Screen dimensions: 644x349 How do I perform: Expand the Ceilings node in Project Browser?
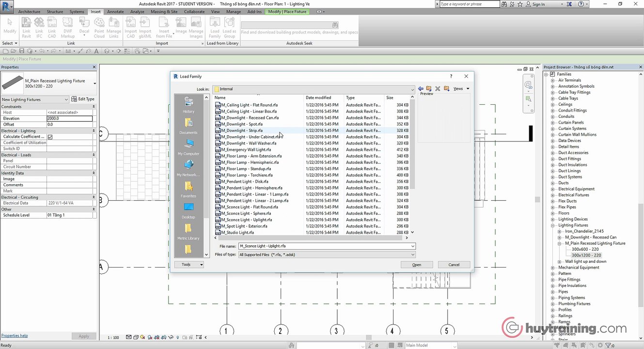(553, 104)
